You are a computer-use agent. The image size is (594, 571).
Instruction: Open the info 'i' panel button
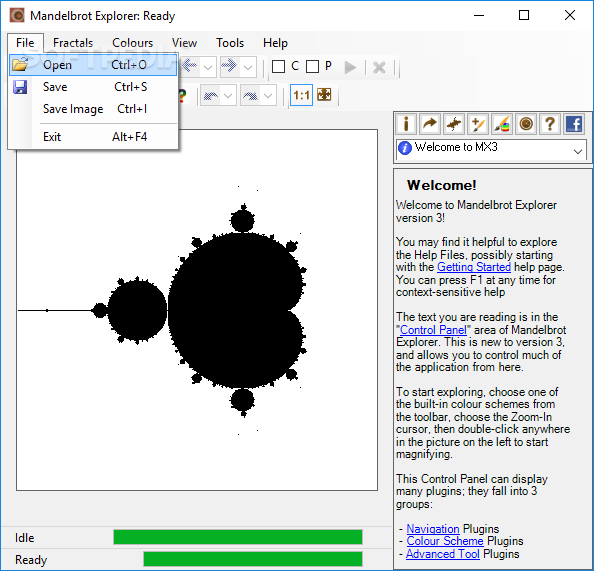click(406, 124)
